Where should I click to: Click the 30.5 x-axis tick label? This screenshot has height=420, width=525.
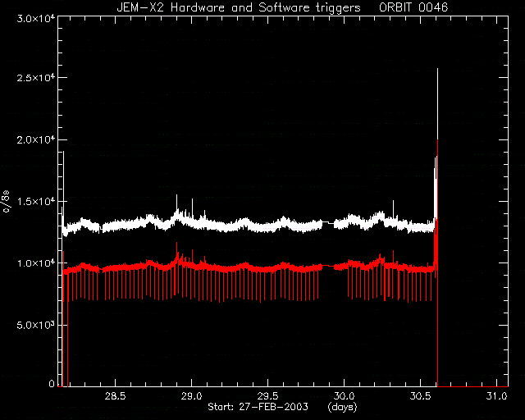point(421,396)
